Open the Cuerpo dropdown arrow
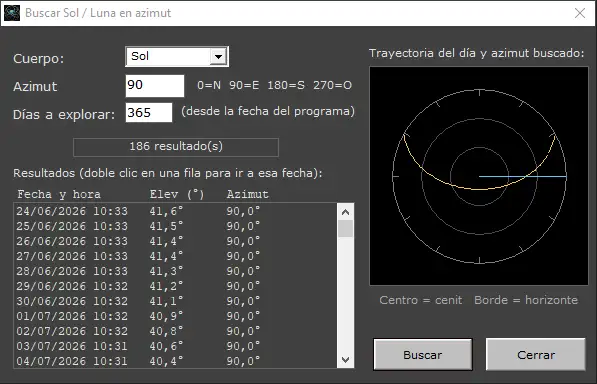This screenshot has height=384, width=597. 218,57
